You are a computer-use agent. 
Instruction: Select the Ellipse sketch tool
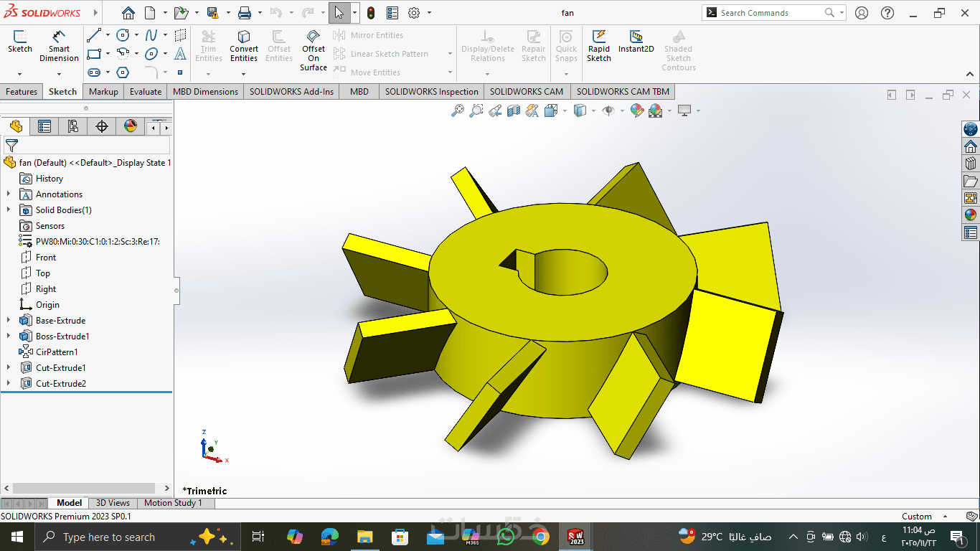tap(151, 54)
